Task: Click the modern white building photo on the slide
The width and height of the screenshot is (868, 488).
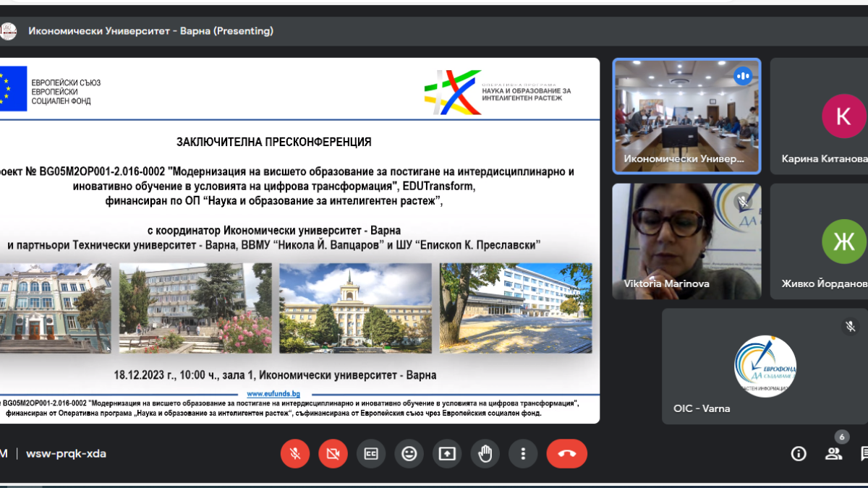Action: point(516,308)
